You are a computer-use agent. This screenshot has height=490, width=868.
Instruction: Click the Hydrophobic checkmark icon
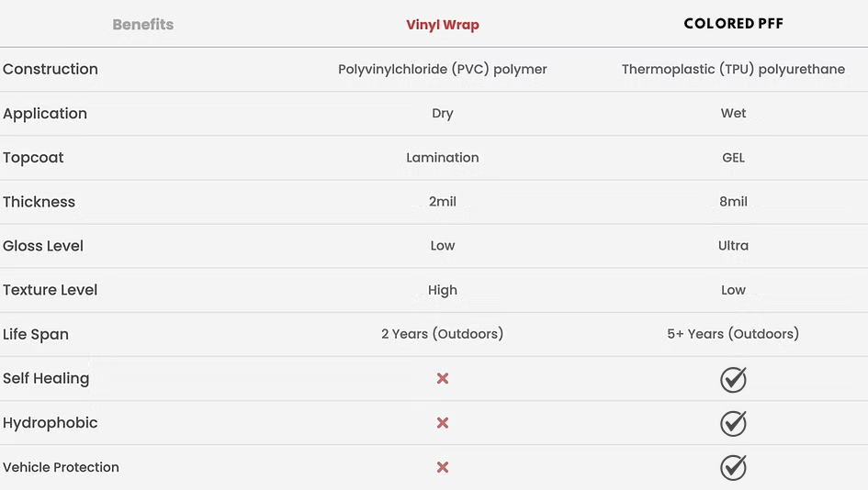pyautogui.click(x=733, y=423)
